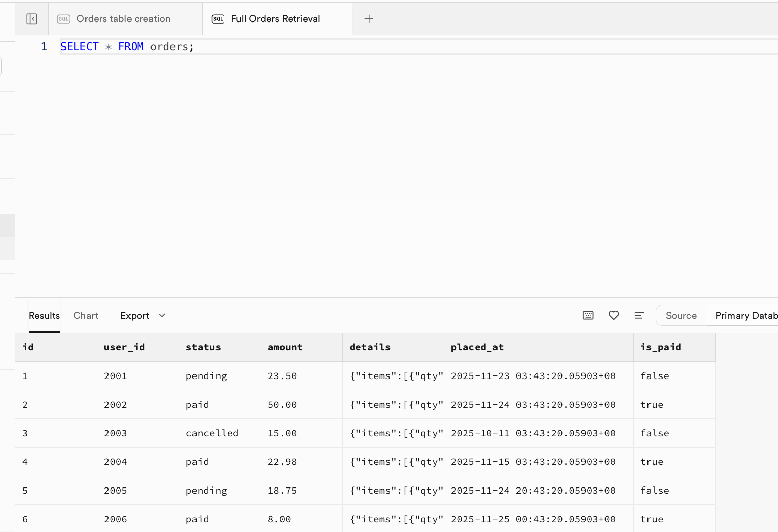Favorite this query with the heart icon
This screenshot has width=778, height=532.
pyautogui.click(x=614, y=315)
